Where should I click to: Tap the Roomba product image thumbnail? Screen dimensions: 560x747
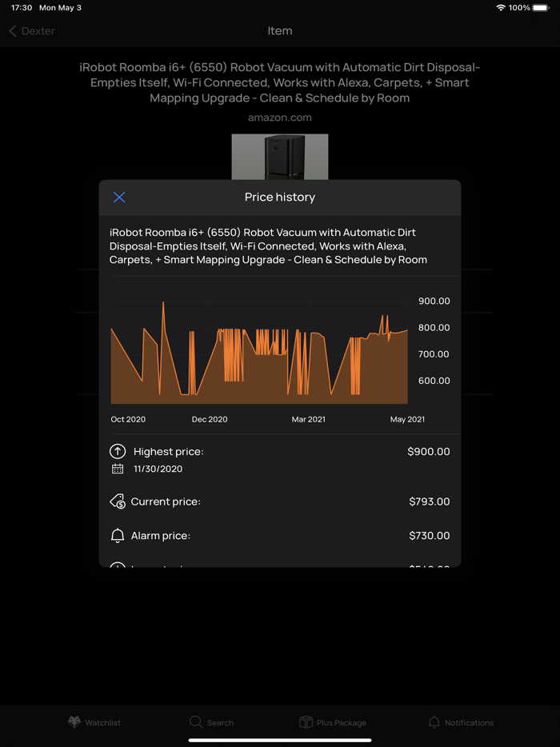coord(280,158)
